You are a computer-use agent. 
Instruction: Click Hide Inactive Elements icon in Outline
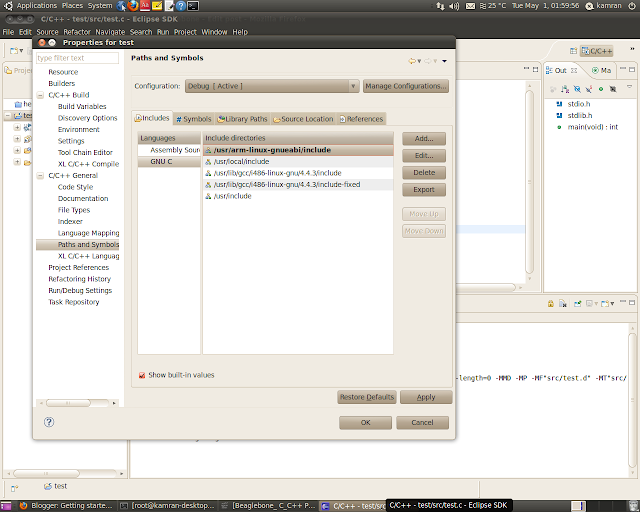pyautogui.click(x=613, y=89)
